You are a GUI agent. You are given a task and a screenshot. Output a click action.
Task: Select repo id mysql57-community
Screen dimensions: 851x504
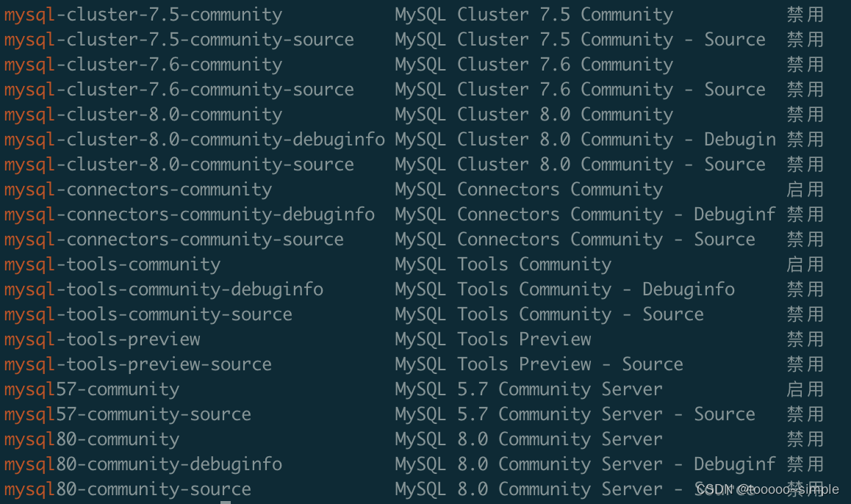(x=92, y=389)
